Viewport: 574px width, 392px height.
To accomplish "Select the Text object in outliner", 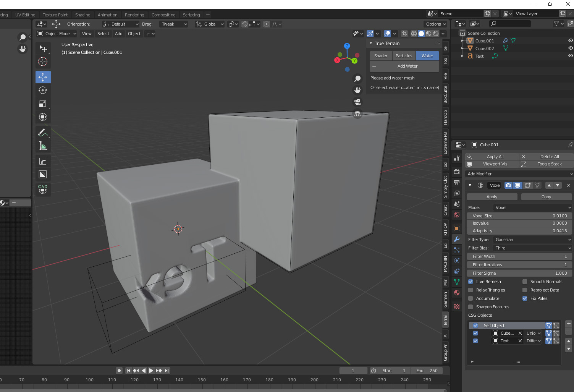I will (479, 56).
